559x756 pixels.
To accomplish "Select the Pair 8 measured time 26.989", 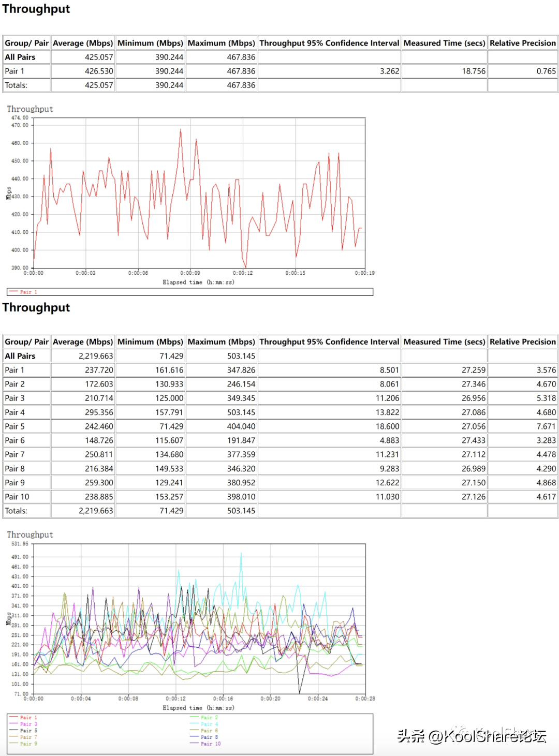I will pyautogui.click(x=474, y=468).
